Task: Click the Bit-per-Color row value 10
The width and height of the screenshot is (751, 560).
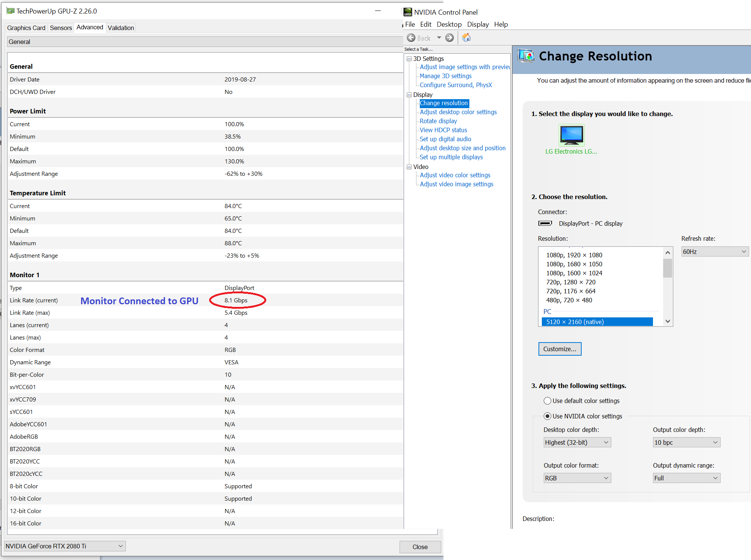Action: (228, 375)
